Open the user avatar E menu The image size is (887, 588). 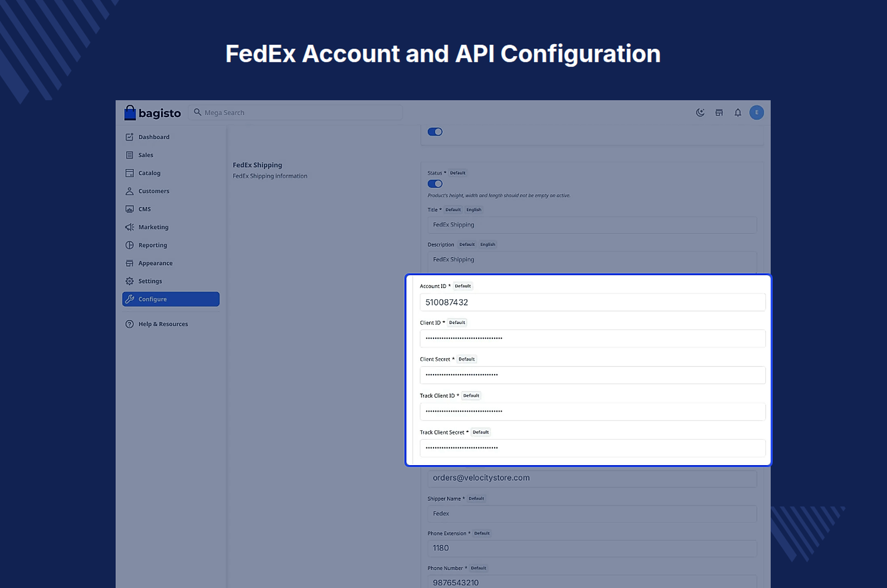click(x=756, y=112)
